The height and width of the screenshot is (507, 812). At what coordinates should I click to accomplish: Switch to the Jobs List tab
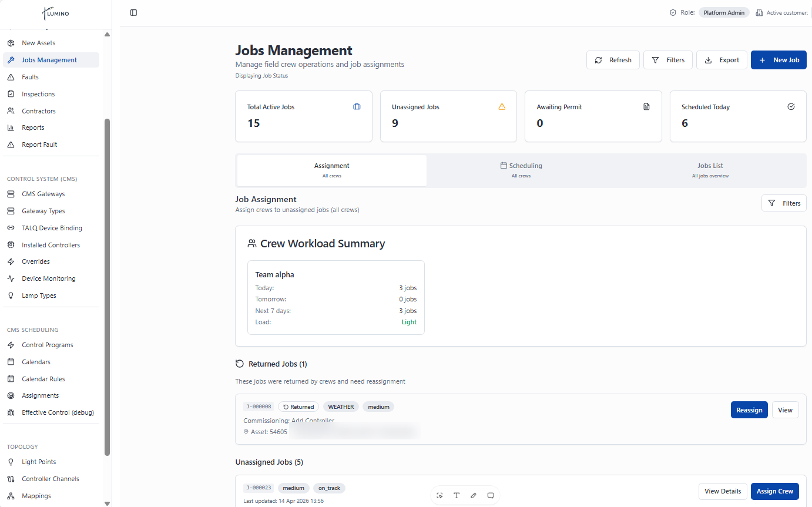click(710, 170)
